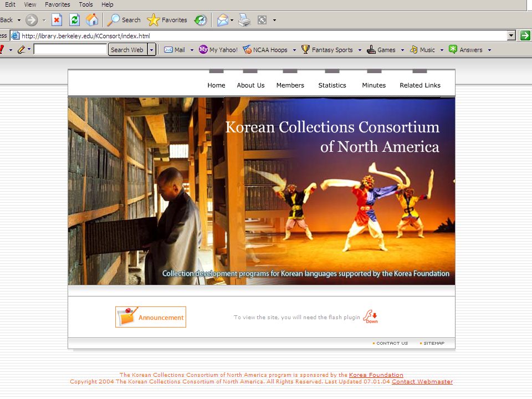Screen dimensions: 532x399
Task: Expand the Music dropdown arrow
Action: [x=442, y=50]
